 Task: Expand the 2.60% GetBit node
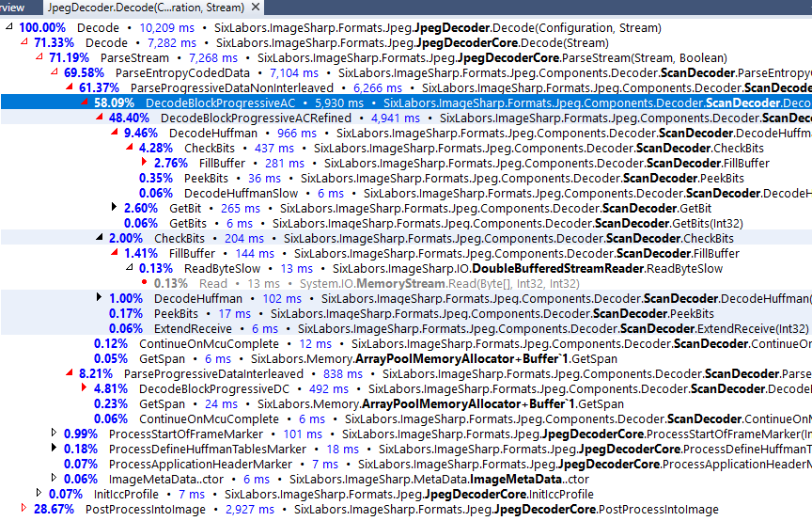(114, 207)
